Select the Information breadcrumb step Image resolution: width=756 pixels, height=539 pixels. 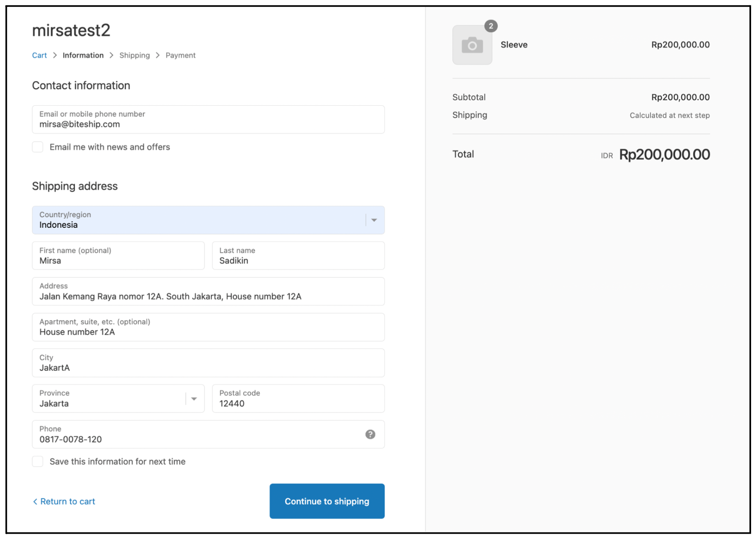coord(83,55)
